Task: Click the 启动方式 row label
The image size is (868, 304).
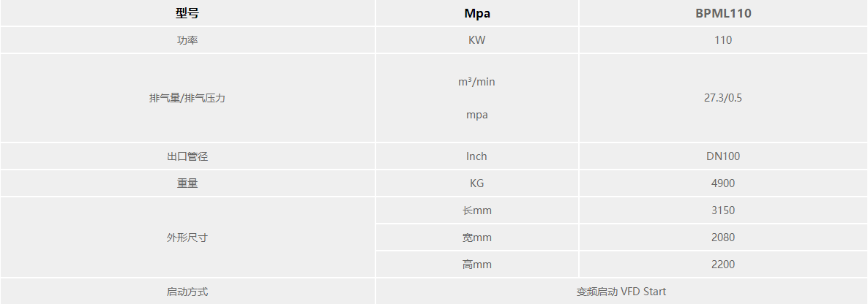Action: (x=187, y=292)
